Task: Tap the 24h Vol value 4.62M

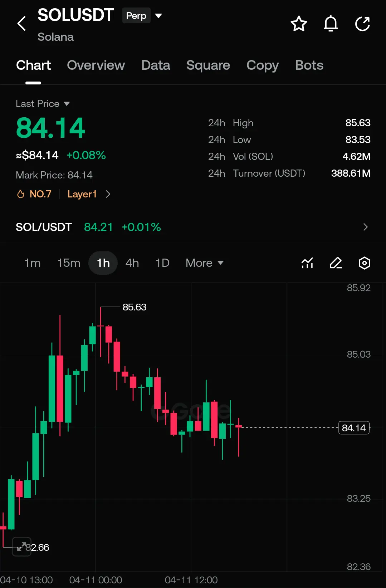Action: click(356, 156)
